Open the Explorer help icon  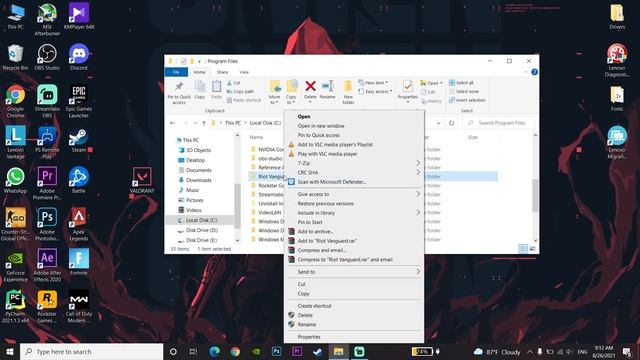(534, 72)
